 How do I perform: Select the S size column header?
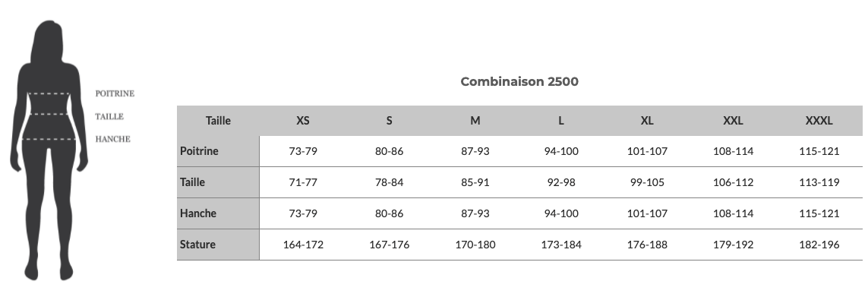(x=389, y=121)
